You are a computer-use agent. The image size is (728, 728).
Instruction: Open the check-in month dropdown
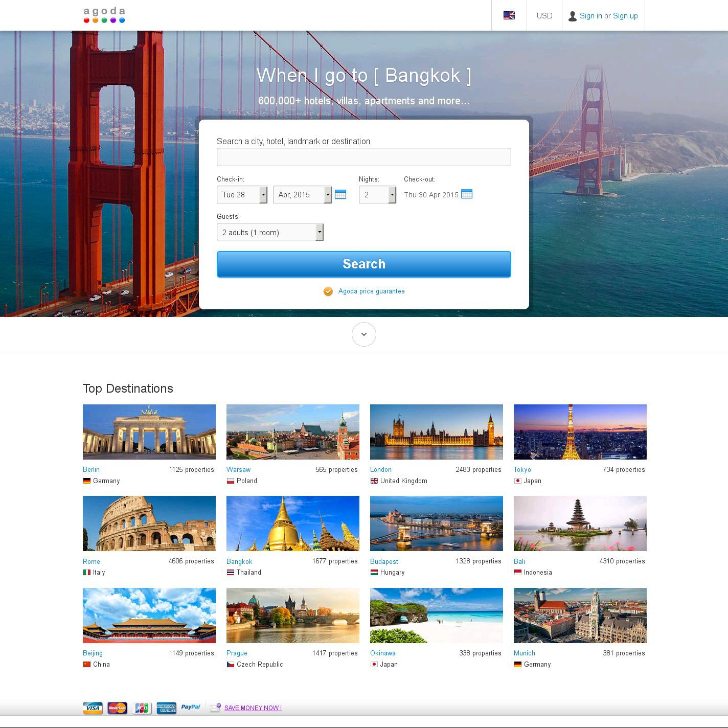302,195
